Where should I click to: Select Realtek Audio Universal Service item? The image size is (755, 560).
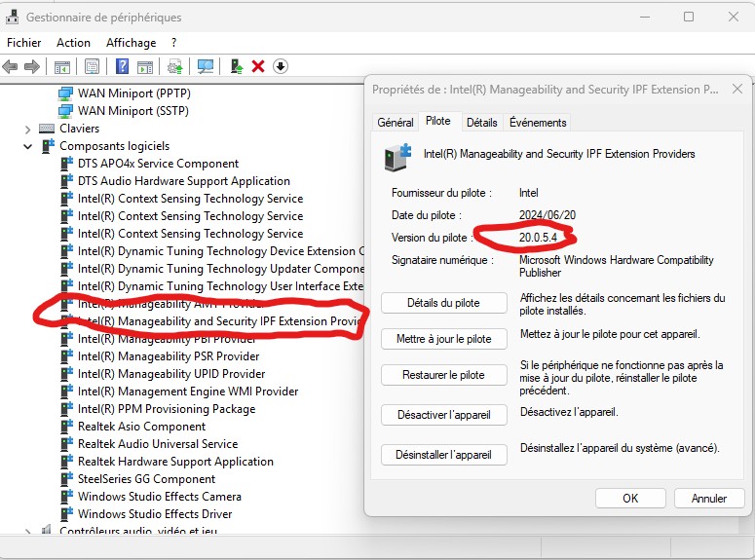158,444
